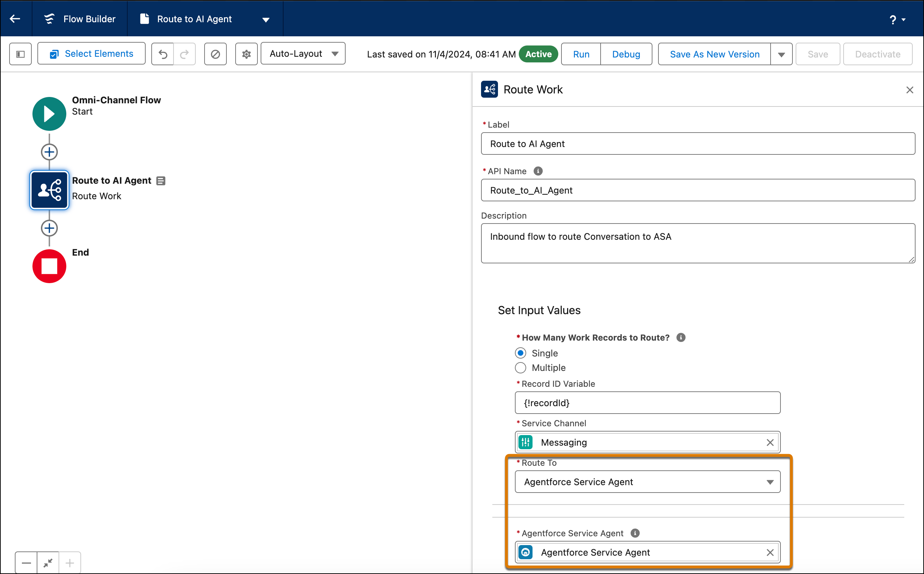The width and height of the screenshot is (924, 574).
Task: Click Save As New Version
Action: (715, 54)
